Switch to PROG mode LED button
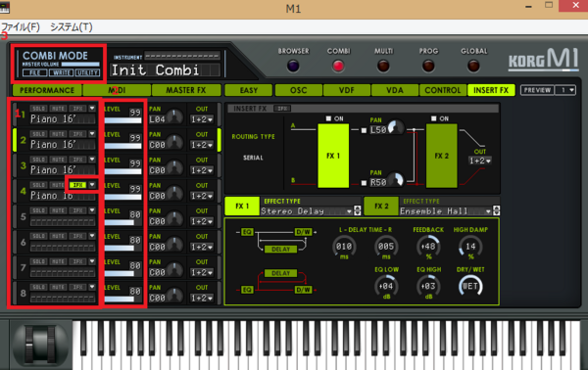588x370 pixels. (x=428, y=67)
